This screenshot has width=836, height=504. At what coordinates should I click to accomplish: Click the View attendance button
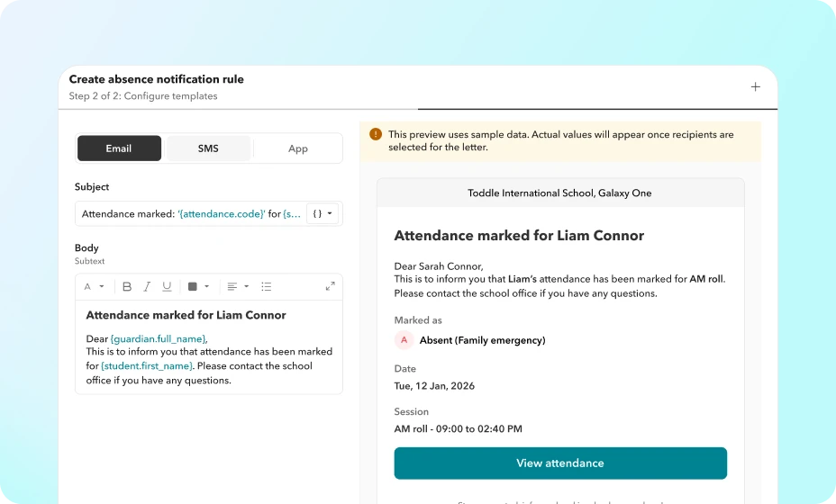tap(560, 463)
